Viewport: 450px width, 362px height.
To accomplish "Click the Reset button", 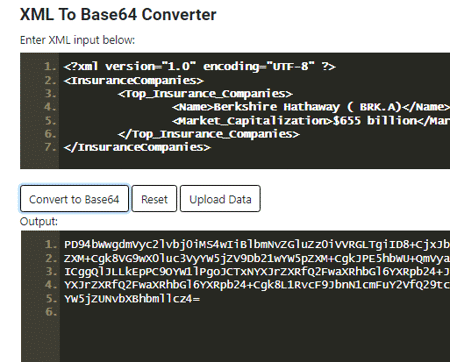I will [154, 199].
